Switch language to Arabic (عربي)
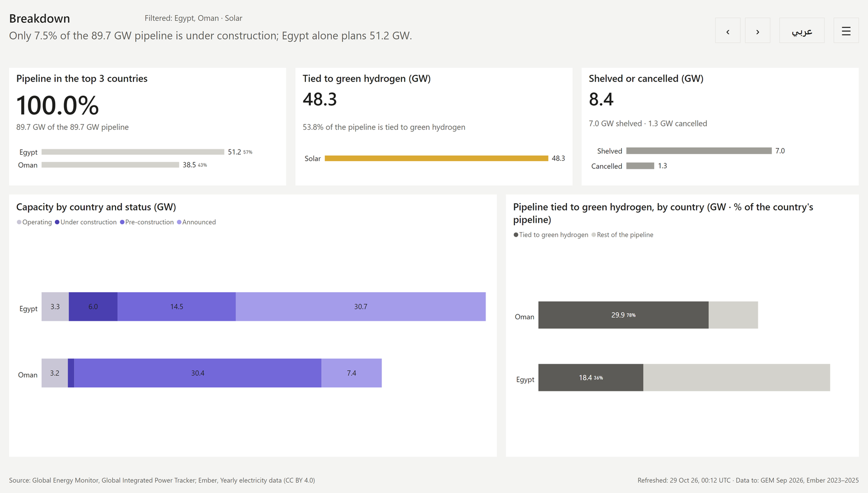The width and height of the screenshot is (868, 493). 802,30
